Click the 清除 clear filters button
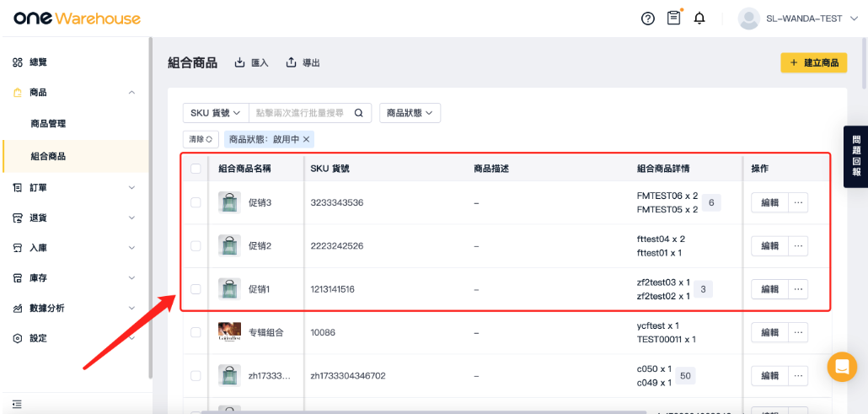868x414 pixels. pos(201,139)
